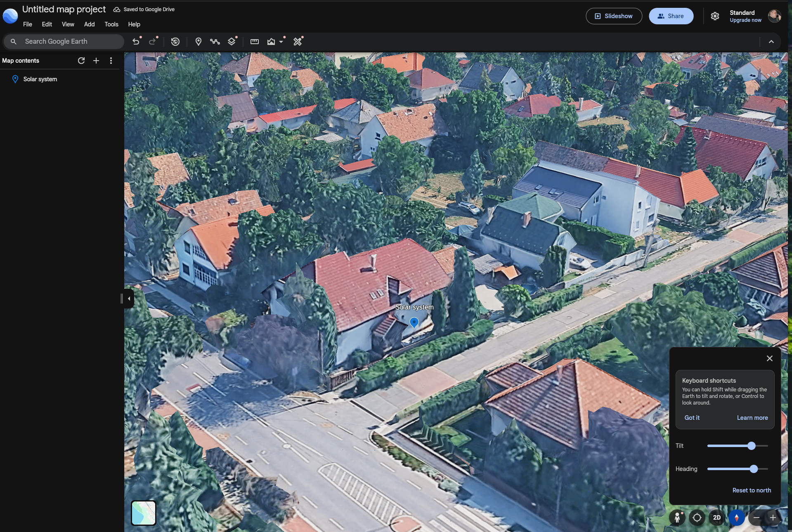Open the add tile overlay layers tool
Viewport: 792px width, 532px height.
(x=232, y=41)
